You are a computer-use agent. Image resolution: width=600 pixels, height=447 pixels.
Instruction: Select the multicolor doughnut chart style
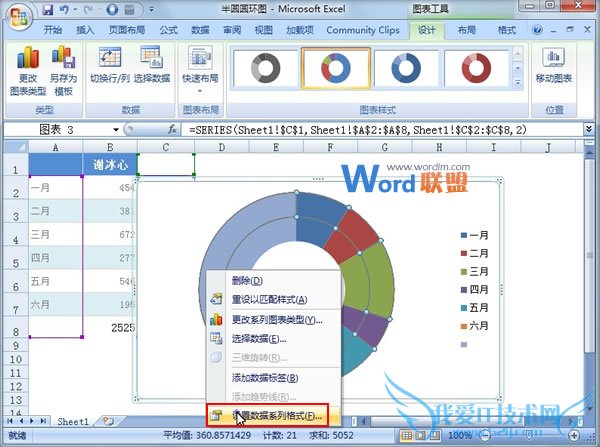(x=336, y=68)
